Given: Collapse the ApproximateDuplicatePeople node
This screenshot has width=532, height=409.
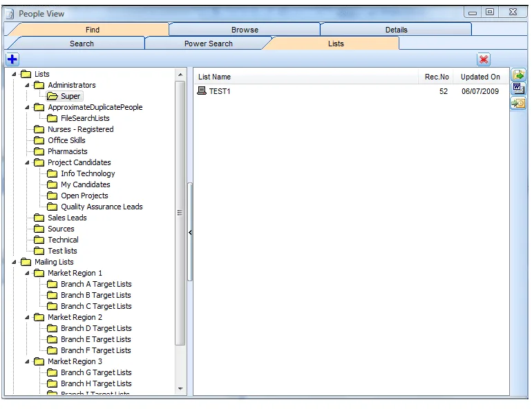Looking at the screenshot, I should click(x=27, y=107).
